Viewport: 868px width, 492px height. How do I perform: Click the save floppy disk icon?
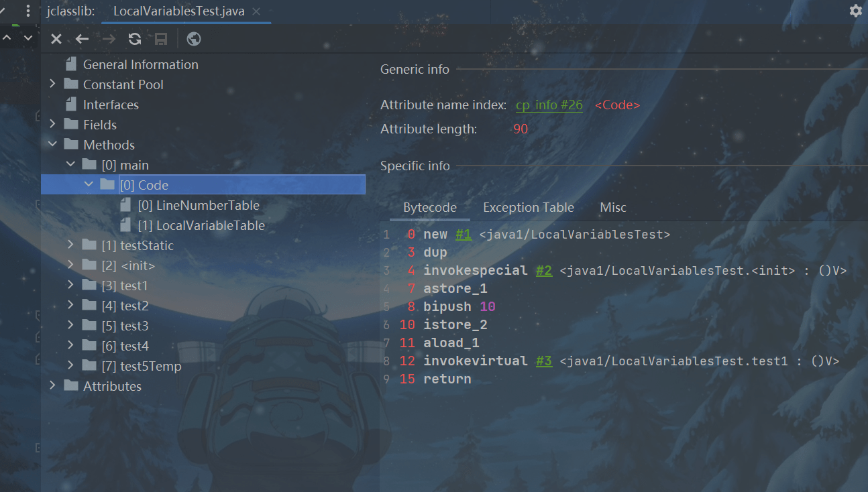[x=161, y=39]
